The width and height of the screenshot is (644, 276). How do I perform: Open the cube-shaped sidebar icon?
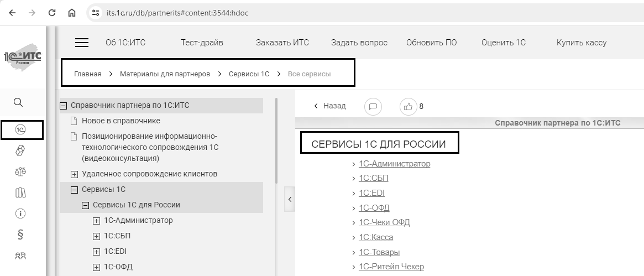point(20,151)
